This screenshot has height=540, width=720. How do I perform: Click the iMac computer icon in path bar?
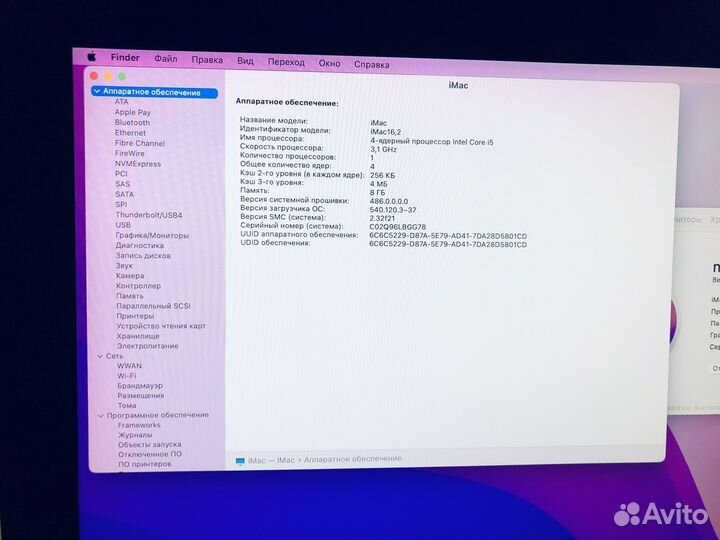click(240, 461)
